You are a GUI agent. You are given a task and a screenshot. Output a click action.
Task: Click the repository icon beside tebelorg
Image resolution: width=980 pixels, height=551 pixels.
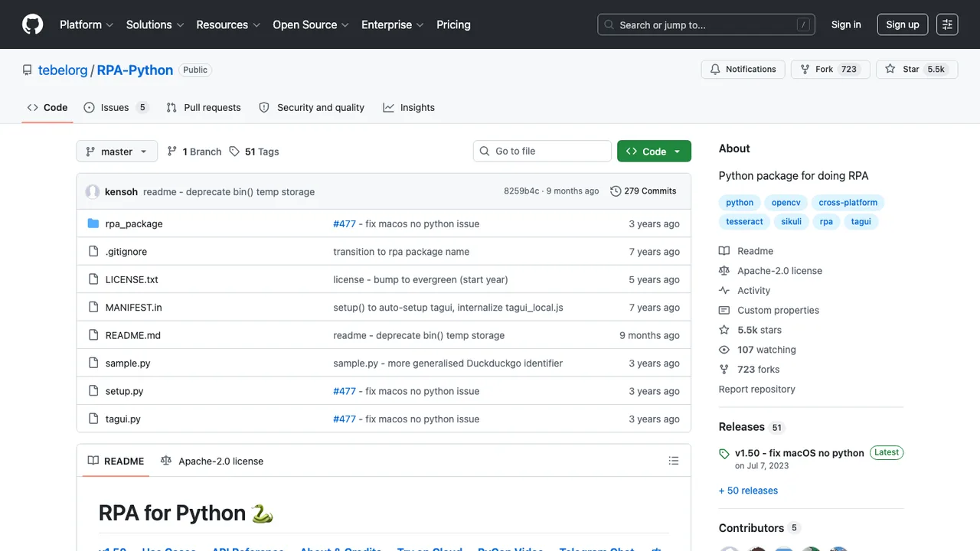28,70
